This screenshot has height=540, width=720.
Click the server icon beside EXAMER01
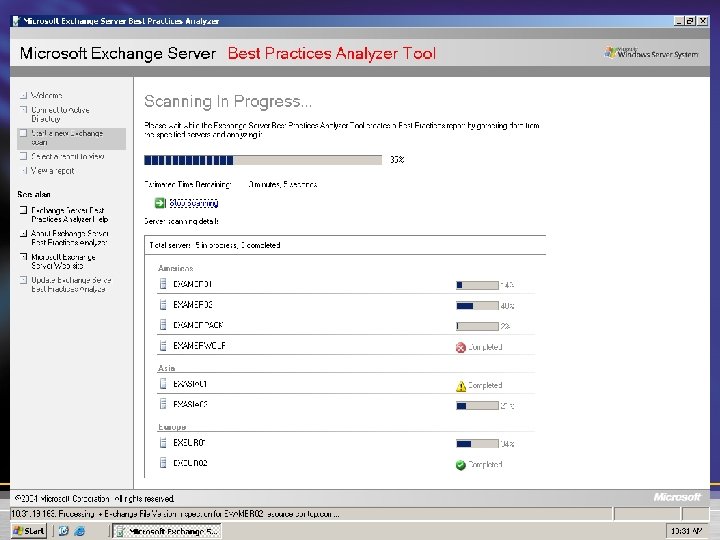tap(163, 284)
